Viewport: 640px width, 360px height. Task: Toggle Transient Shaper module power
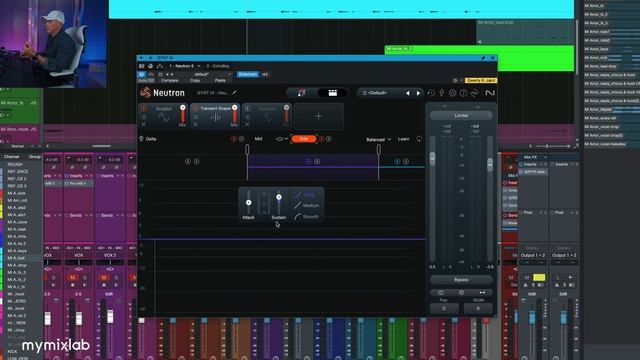[x=196, y=109]
